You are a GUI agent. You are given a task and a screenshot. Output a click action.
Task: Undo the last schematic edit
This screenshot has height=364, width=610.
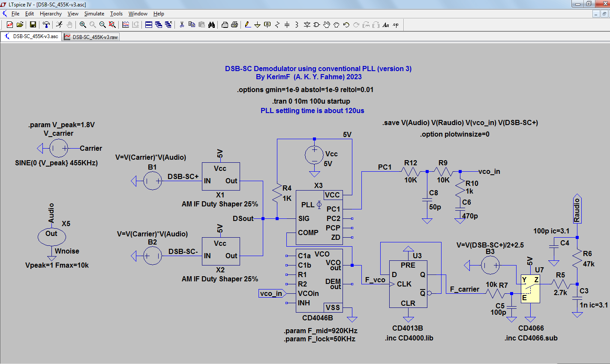click(346, 24)
